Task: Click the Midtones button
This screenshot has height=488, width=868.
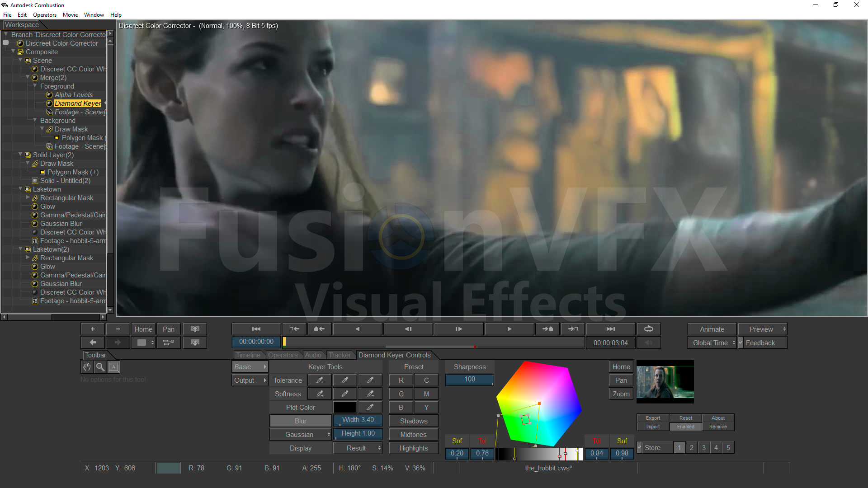Action: coord(414,435)
